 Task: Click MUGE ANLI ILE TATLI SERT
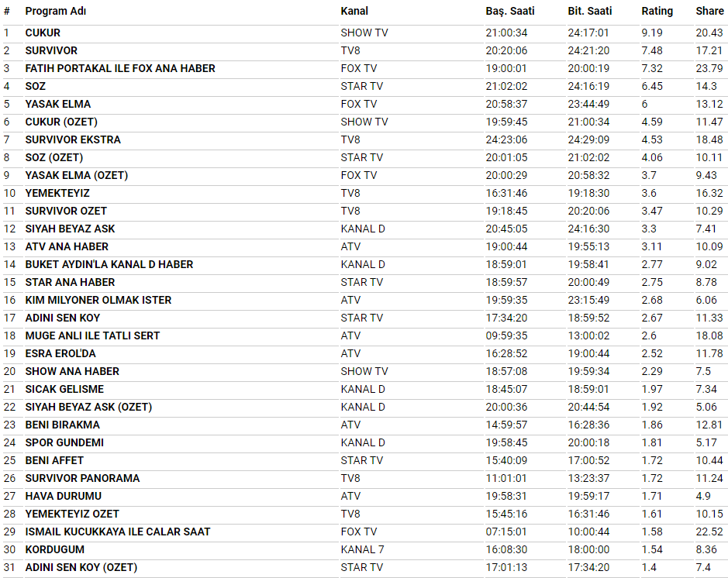coord(92,335)
